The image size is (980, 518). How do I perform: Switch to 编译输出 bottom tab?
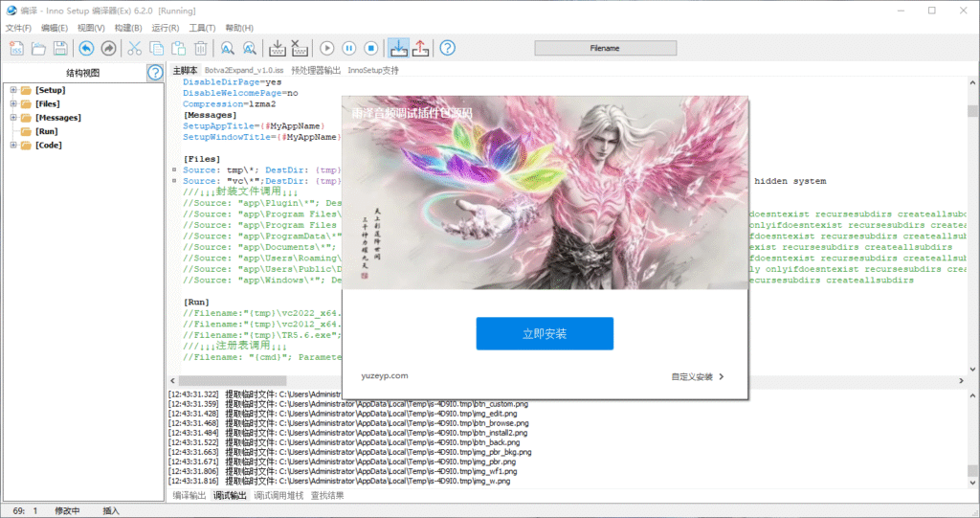coord(189,495)
